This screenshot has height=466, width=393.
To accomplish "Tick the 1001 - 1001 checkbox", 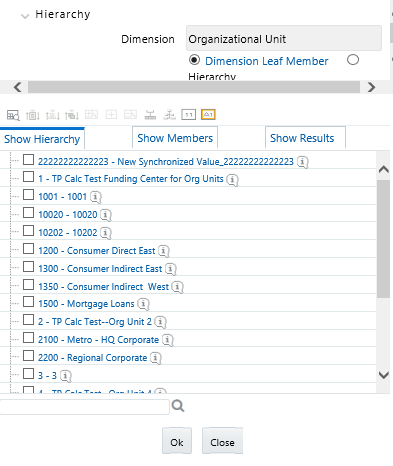I will (28, 195).
